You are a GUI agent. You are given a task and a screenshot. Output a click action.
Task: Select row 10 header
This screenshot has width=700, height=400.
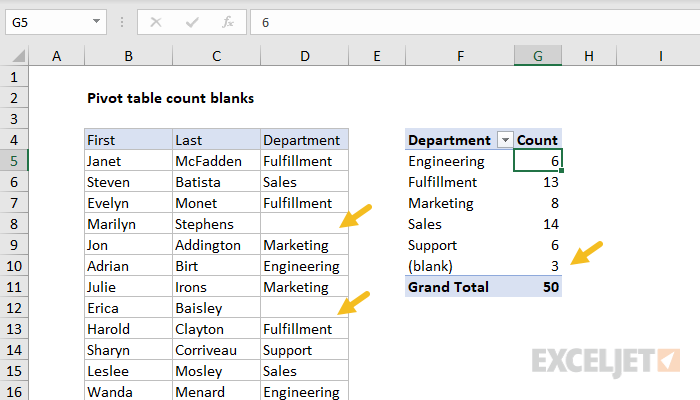(x=14, y=266)
